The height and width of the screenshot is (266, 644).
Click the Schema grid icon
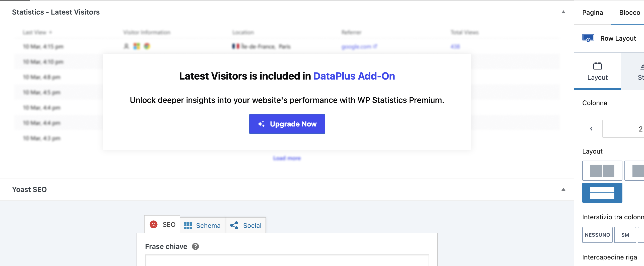click(188, 225)
